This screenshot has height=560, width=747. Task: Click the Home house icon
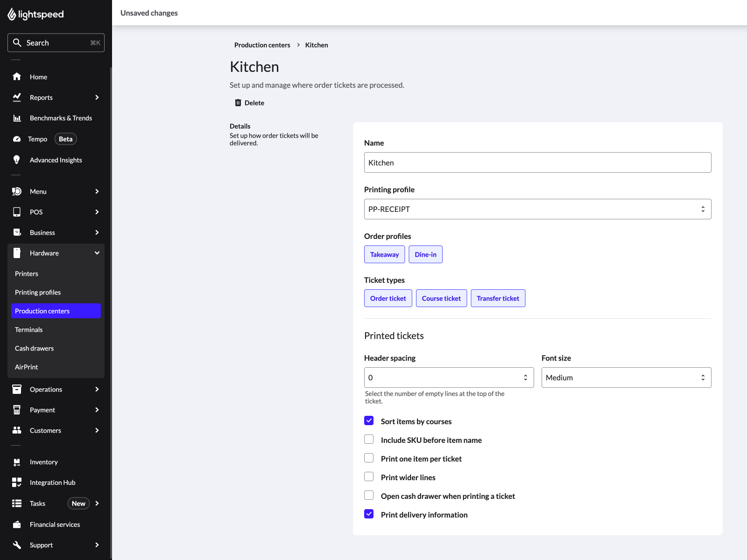pos(17,77)
